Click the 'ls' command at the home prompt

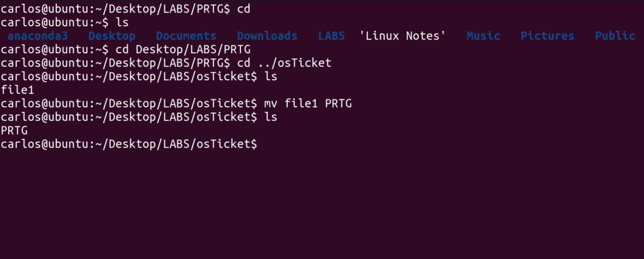click(x=121, y=22)
